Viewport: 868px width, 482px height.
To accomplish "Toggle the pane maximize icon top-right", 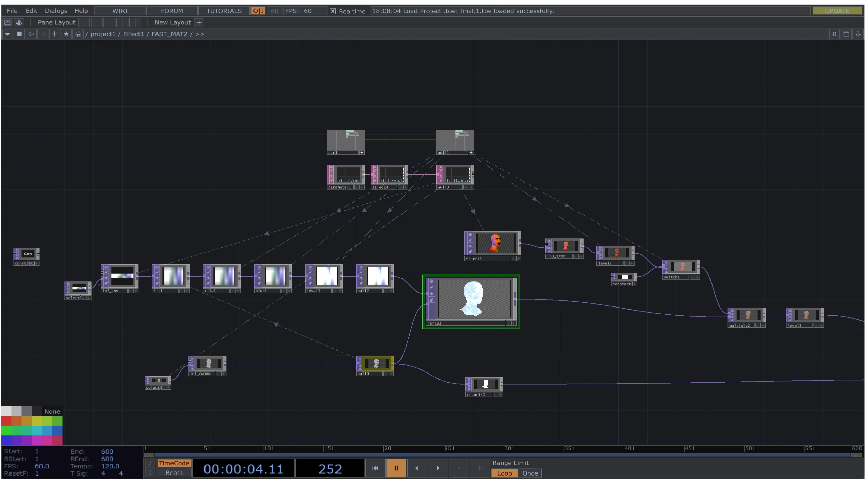I will coord(846,34).
